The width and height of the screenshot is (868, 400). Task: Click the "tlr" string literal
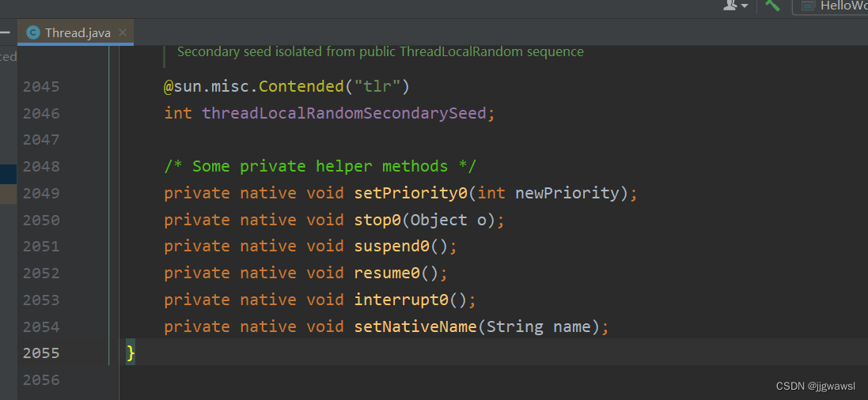point(377,87)
